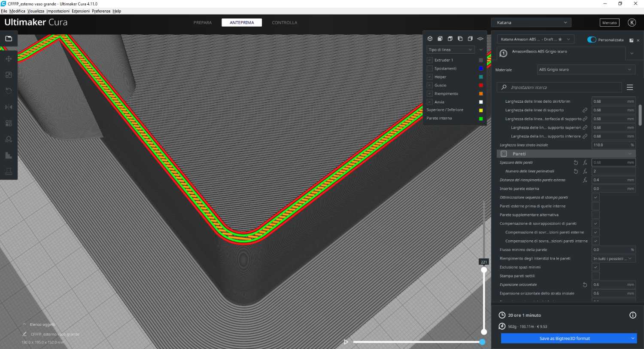Uncheck Extruder 1 in line type legend
The width and height of the screenshot is (644, 349).
coord(430,60)
